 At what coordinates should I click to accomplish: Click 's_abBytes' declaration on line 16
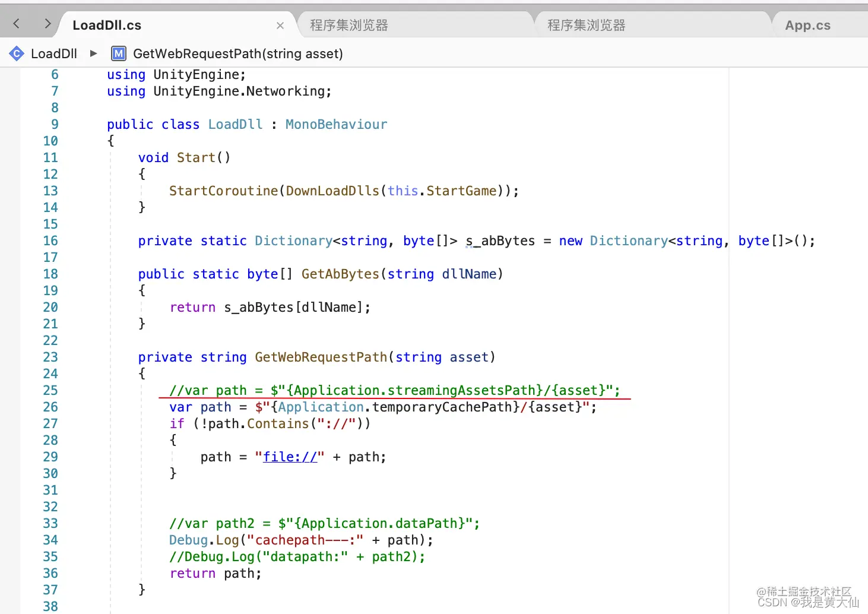point(500,240)
